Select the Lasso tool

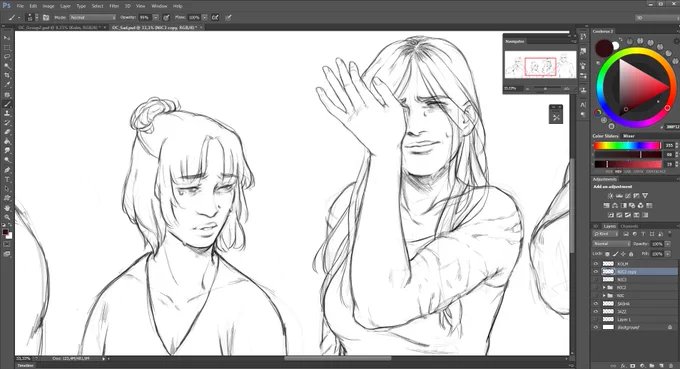click(x=7, y=57)
